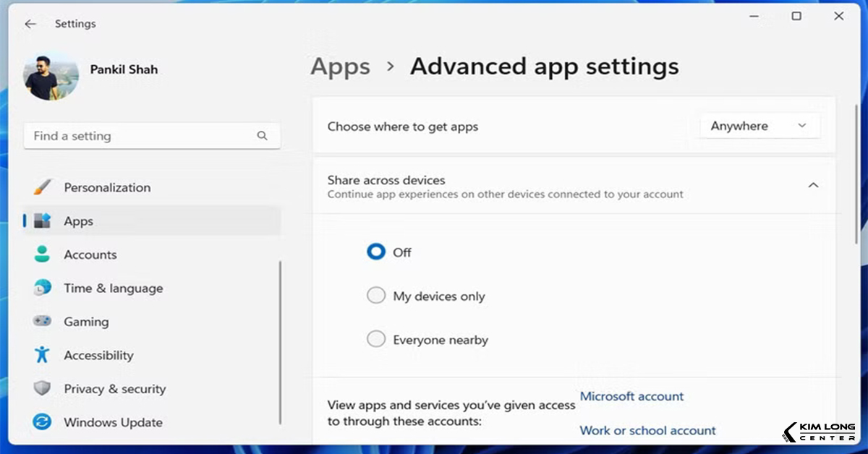
Task: Open the Gaming settings label
Action: [86, 322]
